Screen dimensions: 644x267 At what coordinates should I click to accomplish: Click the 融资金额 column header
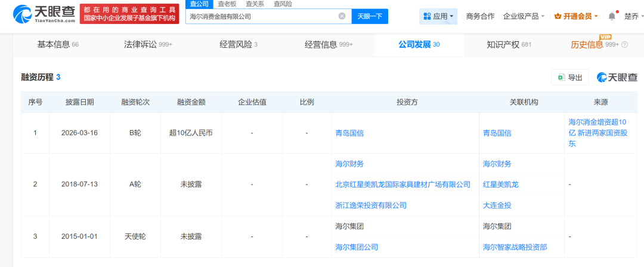pos(191,102)
